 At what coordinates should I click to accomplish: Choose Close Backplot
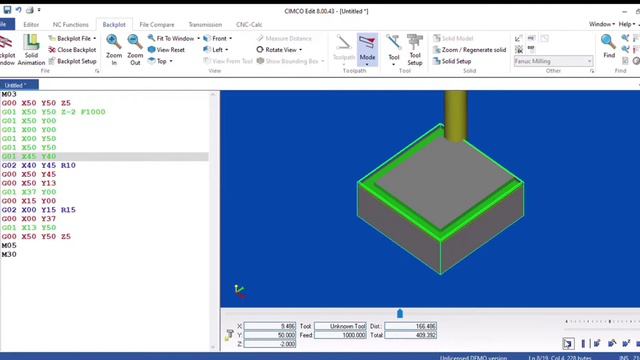72,50
